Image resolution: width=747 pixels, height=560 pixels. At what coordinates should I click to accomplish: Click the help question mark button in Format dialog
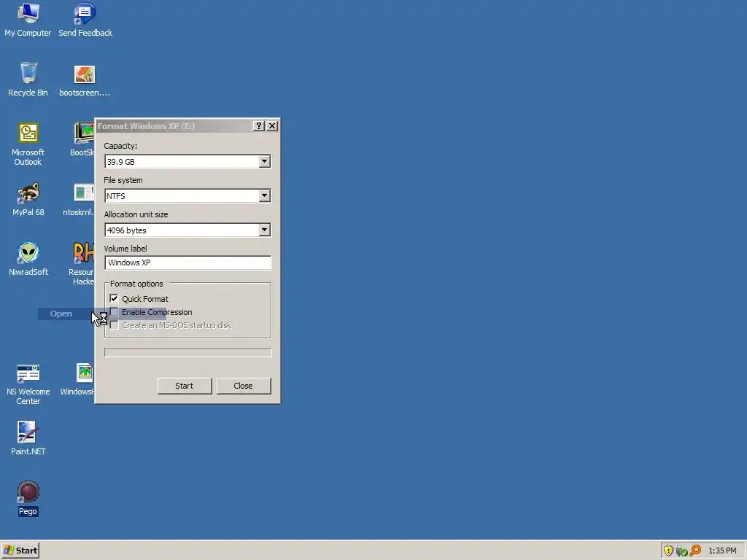(x=258, y=125)
